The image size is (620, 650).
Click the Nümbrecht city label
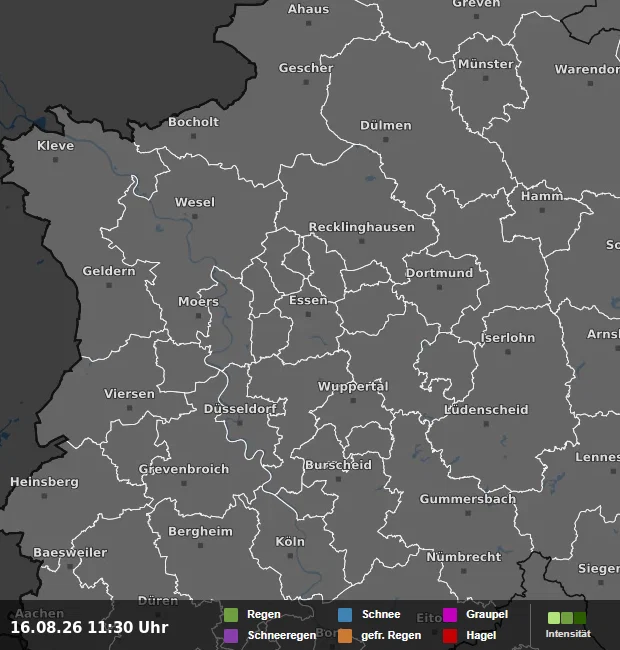tap(464, 557)
